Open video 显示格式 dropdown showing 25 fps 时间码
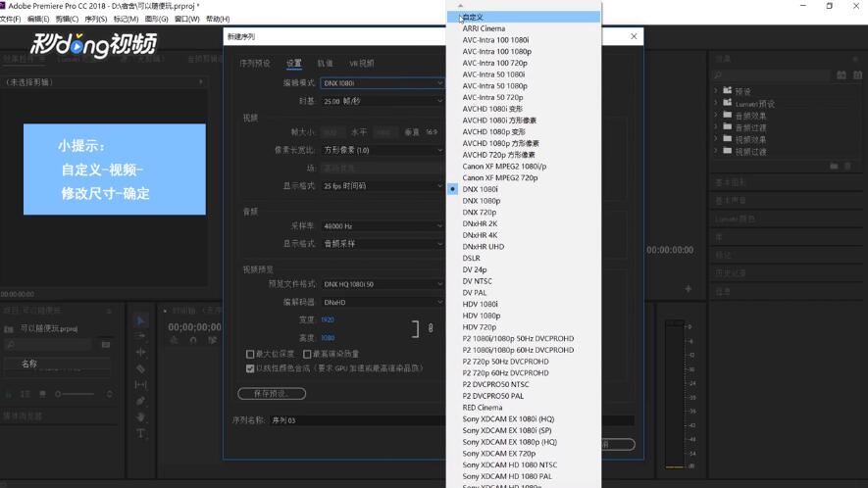The height and width of the screenshot is (488, 868). pyautogui.click(x=383, y=186)
